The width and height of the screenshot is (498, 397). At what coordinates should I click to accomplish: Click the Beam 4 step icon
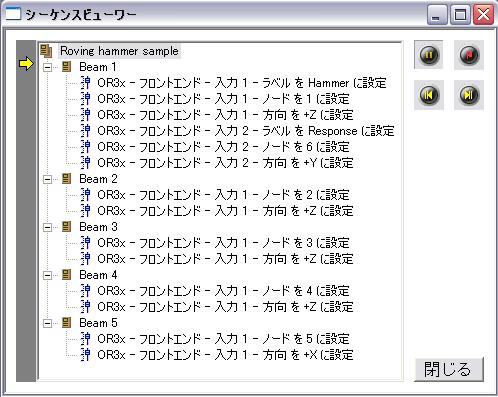[67, 275]
